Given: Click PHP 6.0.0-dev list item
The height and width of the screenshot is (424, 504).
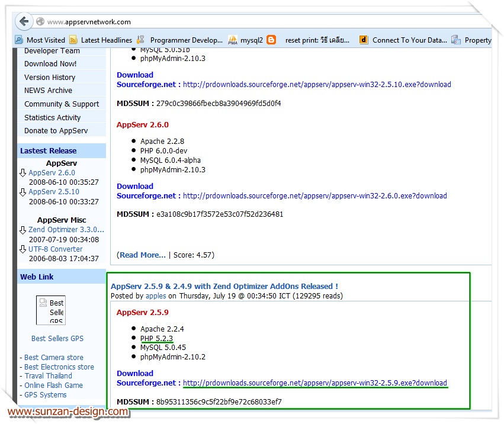Looking at the screenshot, I should [x=163, y=151].
